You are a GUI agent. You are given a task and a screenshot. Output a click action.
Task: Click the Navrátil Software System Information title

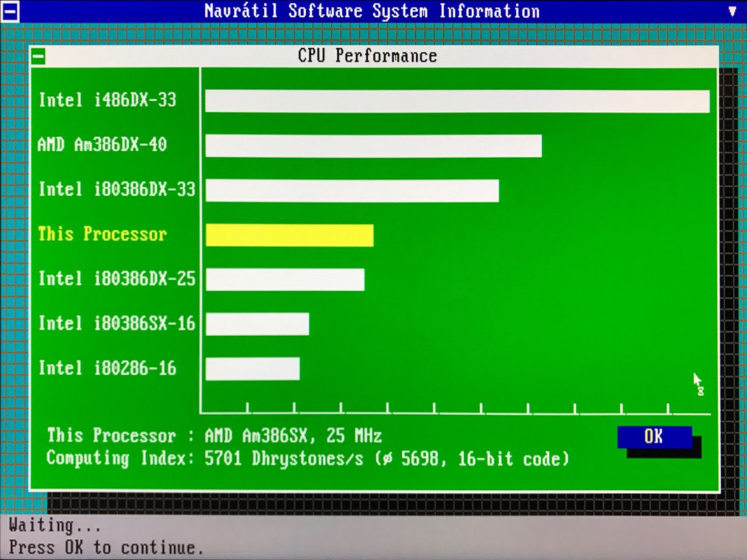372,11
